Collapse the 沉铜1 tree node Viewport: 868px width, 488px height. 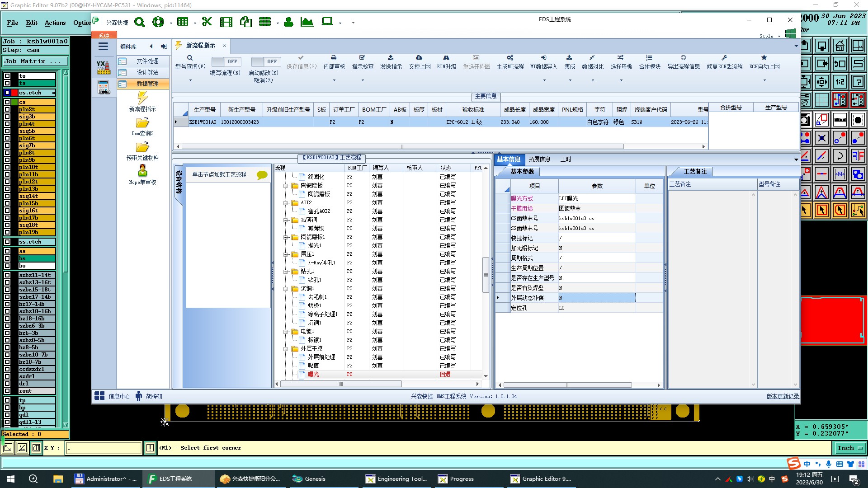pos(286,289)
